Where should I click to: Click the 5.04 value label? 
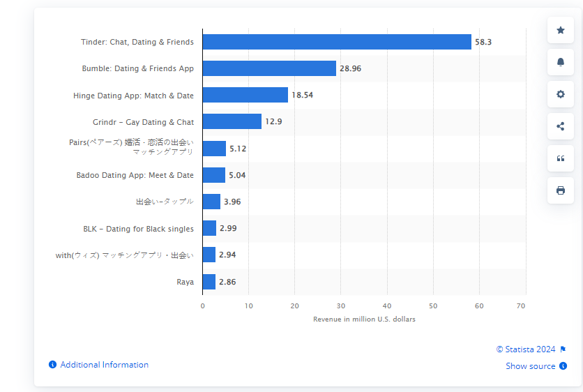(x=237, y=175)
